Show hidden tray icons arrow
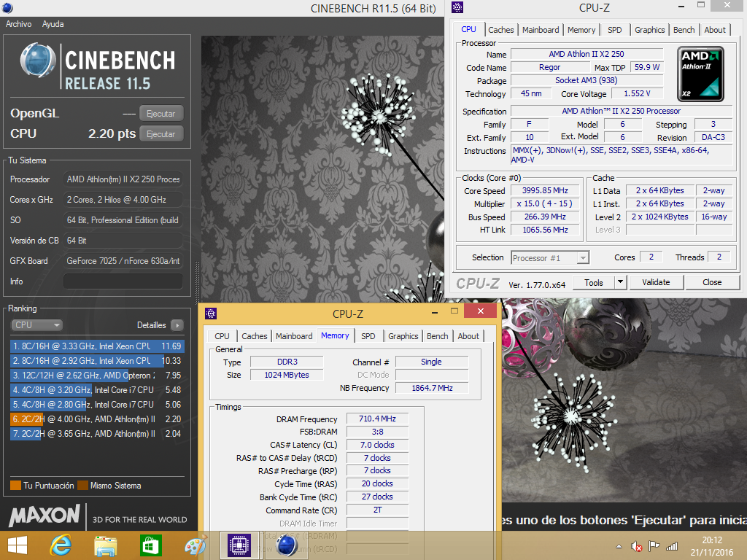Viewport: 747px width, 560px height. [619, 547]
